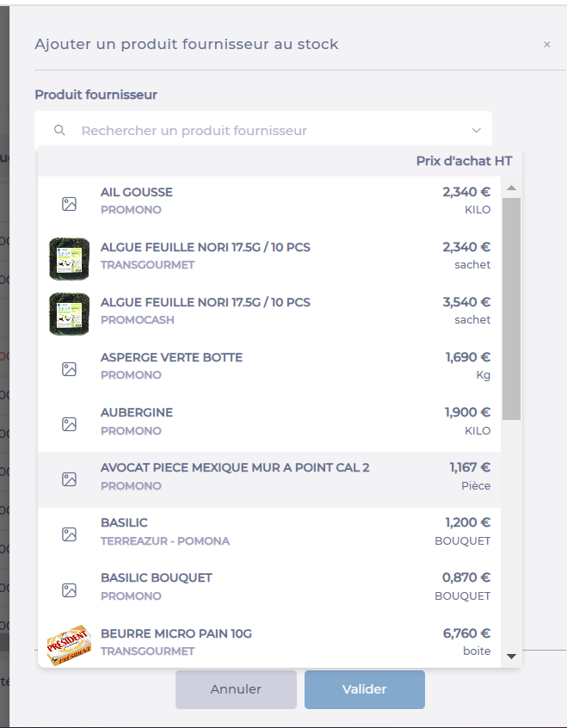The image size is (567, 728).
Task: Click the Valider button
Action: pyautogui.click(x=365, y=689)
